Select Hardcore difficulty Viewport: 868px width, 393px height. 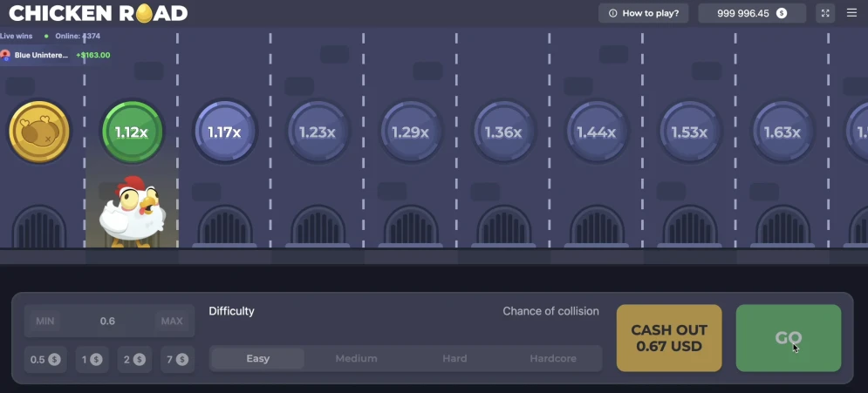pyautogui.click(x=553, y=358)
